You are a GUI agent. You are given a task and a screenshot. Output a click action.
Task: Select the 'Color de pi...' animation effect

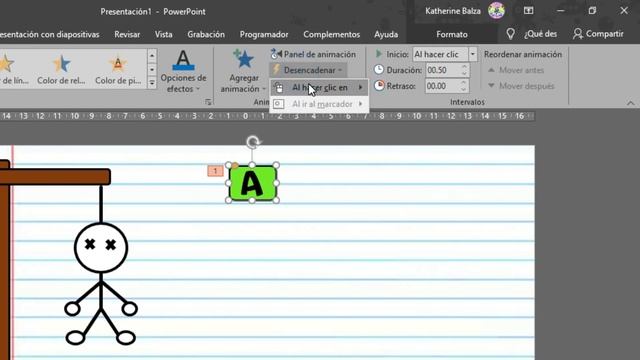pos(118,69)
